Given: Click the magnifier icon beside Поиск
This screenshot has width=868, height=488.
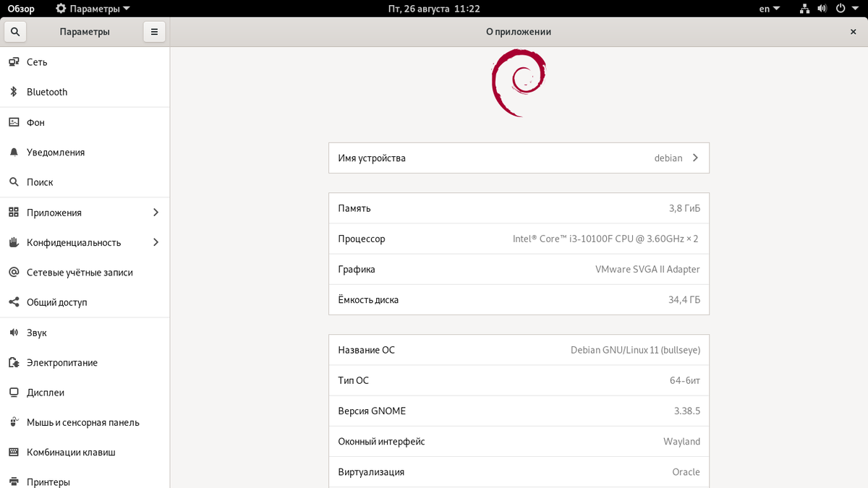Looking at the screenshot, I should (13, 182).
